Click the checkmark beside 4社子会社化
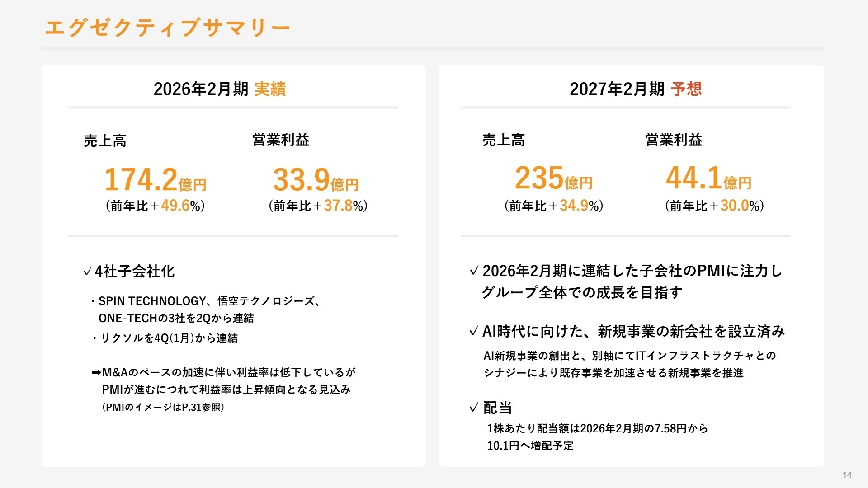The width and height of the screenshot is (868, 488). click(x=88, y=272)
